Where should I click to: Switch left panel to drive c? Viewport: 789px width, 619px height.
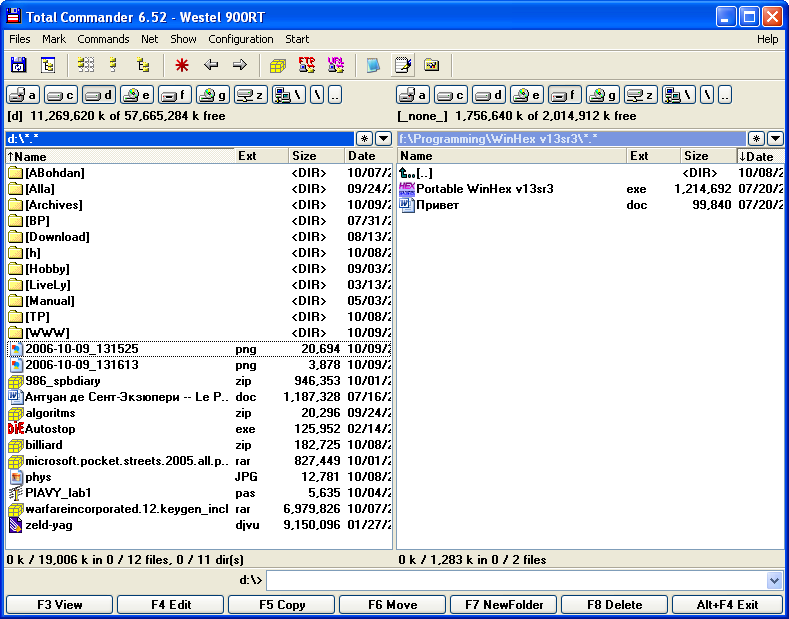(61, 95)
